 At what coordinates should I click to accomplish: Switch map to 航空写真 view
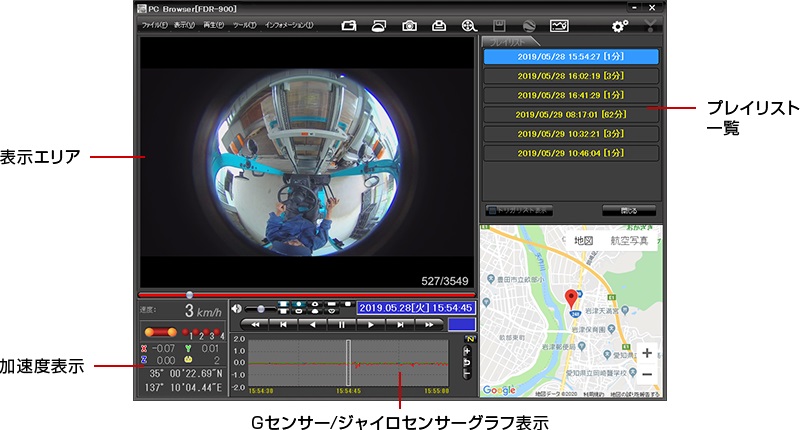tap(630, 241)
